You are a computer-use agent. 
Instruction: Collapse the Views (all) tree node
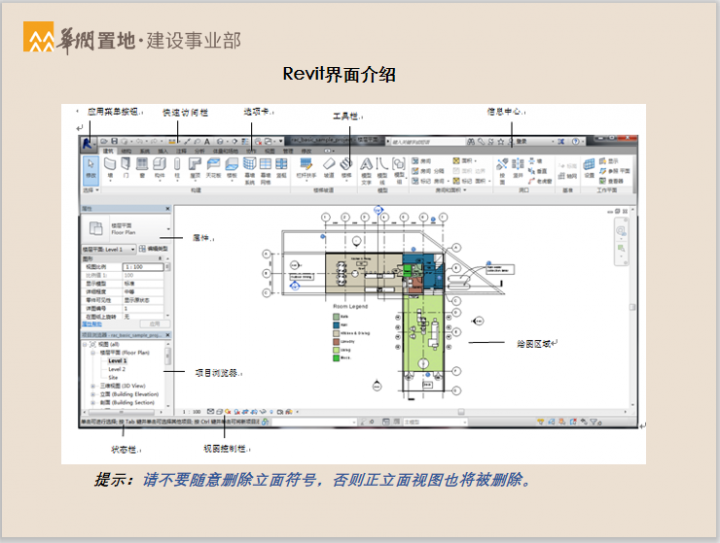pos(85,344)
